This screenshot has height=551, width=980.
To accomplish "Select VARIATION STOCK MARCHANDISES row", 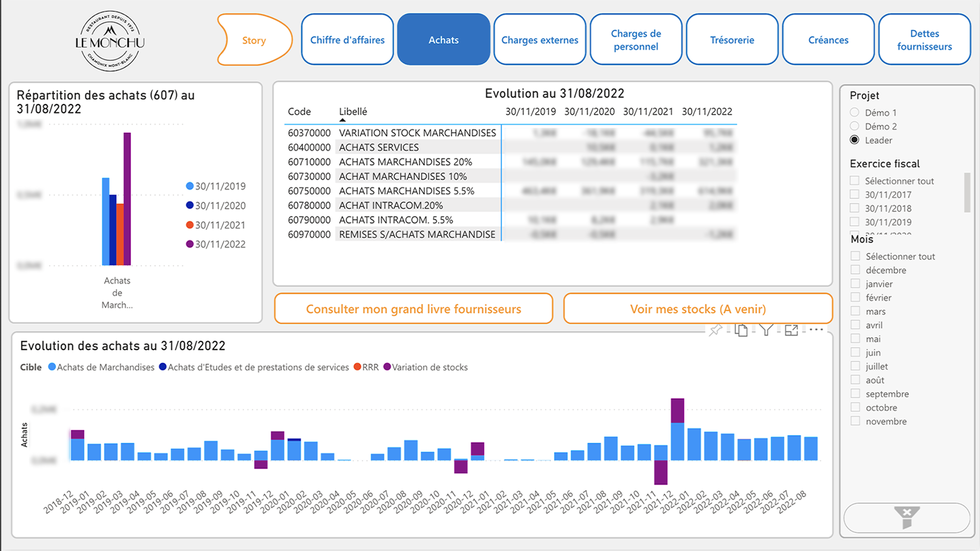I will pyautogui.click(x=511, y=133).
